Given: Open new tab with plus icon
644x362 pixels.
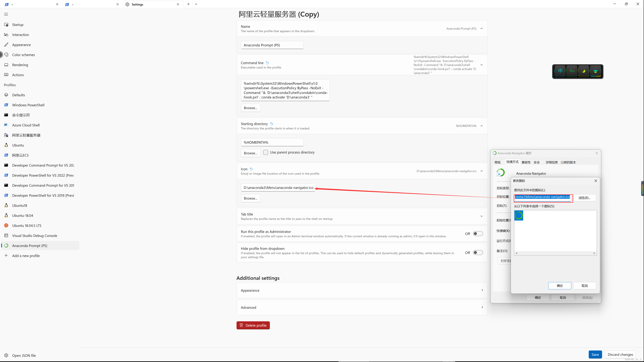Looking at the screenshot, I should 188,4.
